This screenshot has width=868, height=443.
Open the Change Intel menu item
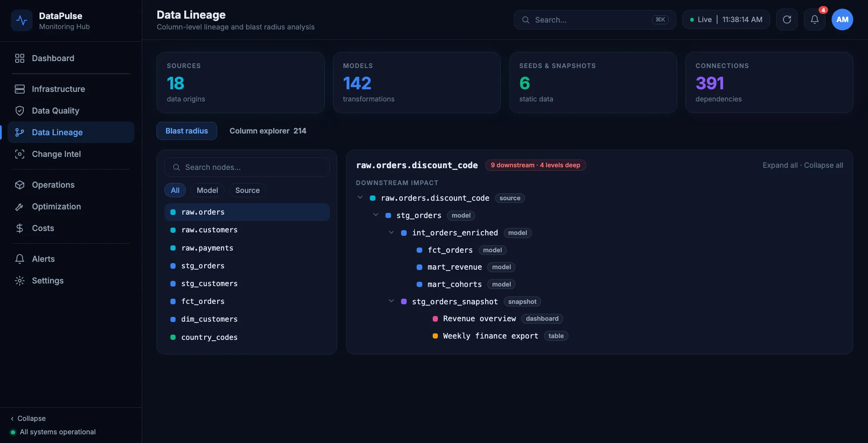click(x=71, y=154)
